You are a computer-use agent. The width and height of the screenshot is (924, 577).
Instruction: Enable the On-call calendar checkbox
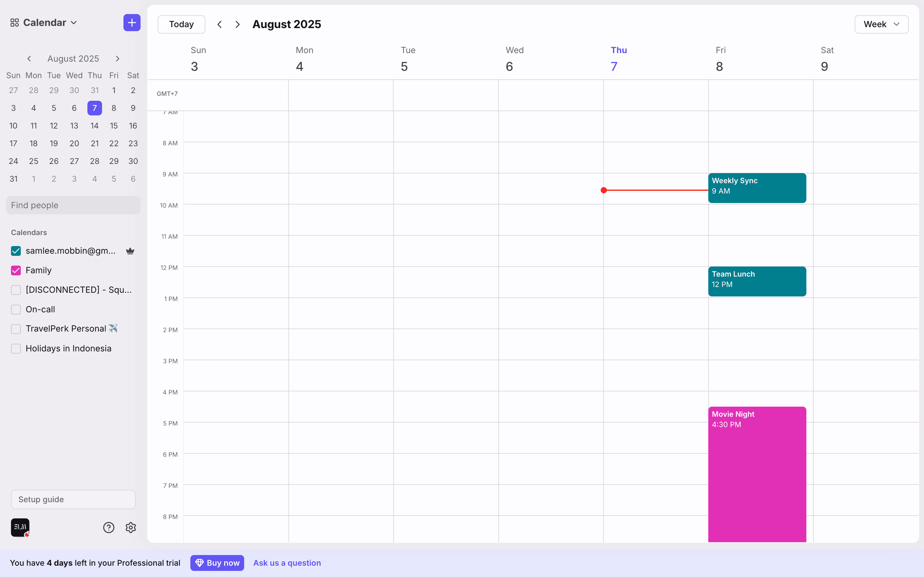tap(16, 310)
